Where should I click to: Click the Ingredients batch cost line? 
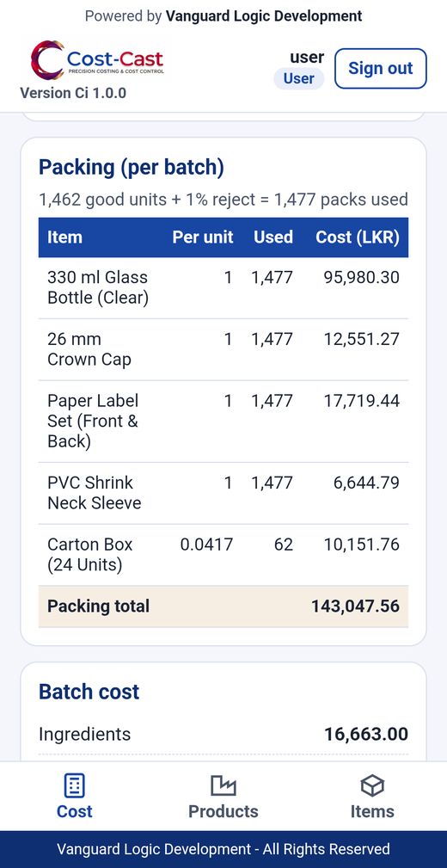(223, 735)
